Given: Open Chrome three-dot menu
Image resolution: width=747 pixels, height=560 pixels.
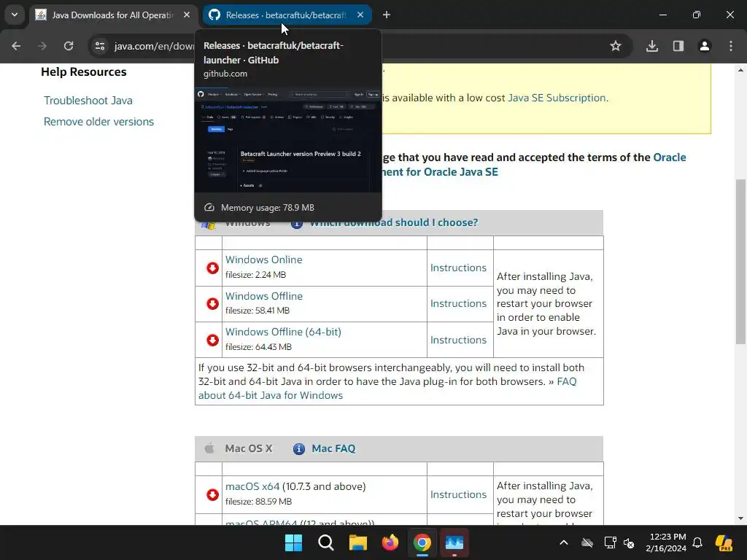Looking at the screenshot, I should 731,46.
